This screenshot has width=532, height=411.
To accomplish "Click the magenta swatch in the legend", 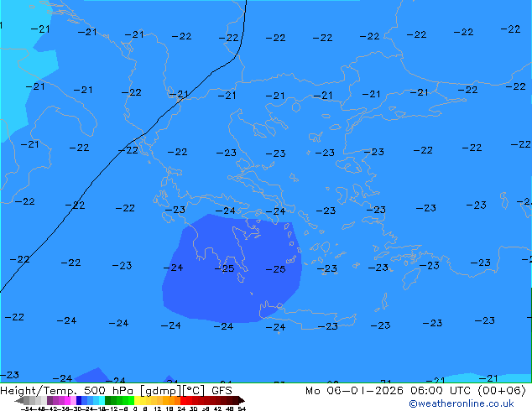I will pyautogui.click(x=67, y=400).
